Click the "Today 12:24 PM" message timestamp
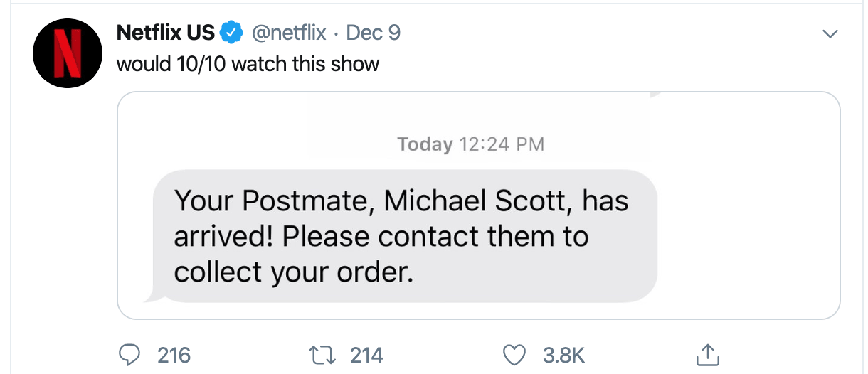The image size is (868, 374). coord(470,144)
